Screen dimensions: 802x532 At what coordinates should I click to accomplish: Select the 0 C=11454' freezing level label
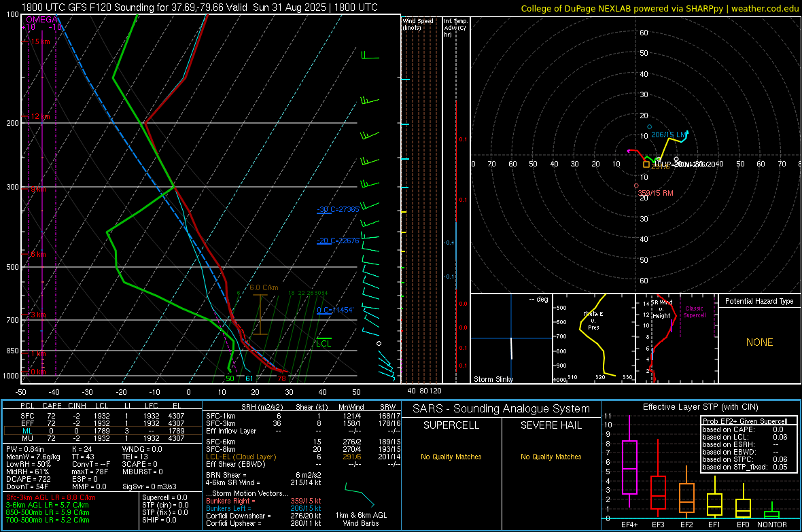point(335,310)
